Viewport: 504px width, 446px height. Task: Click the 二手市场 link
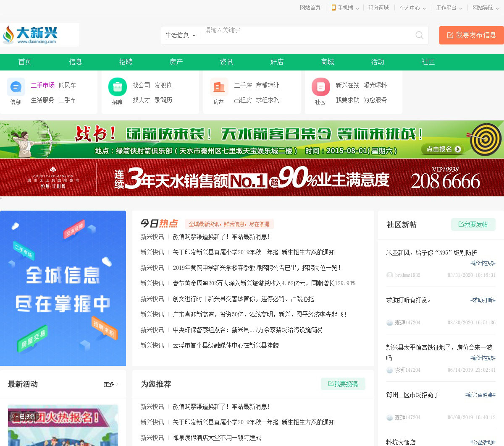pos(42,85)
